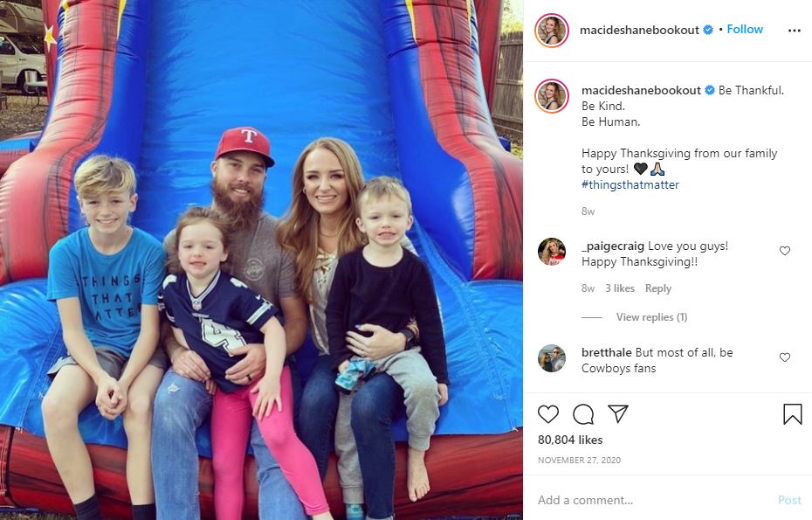Expand View replies (1) under _paigecraig's comment
The image size is (812, 520).
click(651, 316)
